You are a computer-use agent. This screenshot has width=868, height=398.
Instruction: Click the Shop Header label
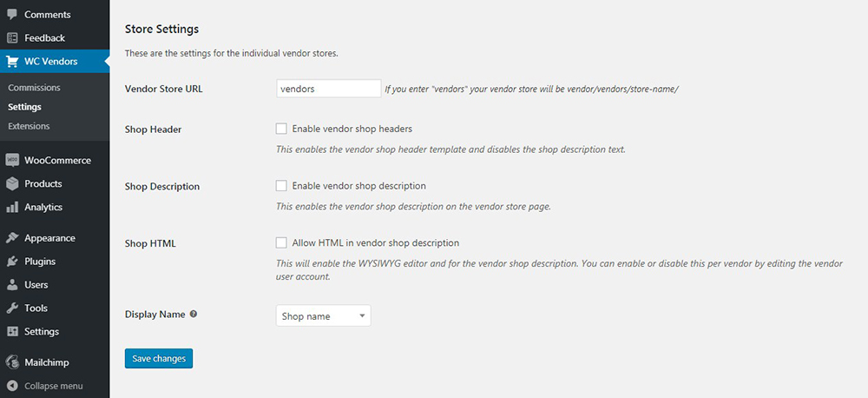(x=154, y=129)
